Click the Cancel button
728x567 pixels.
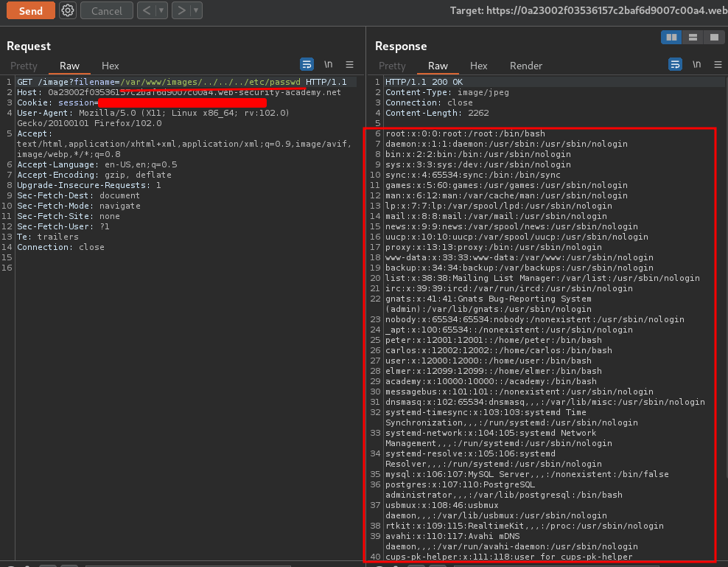(107, 10)
